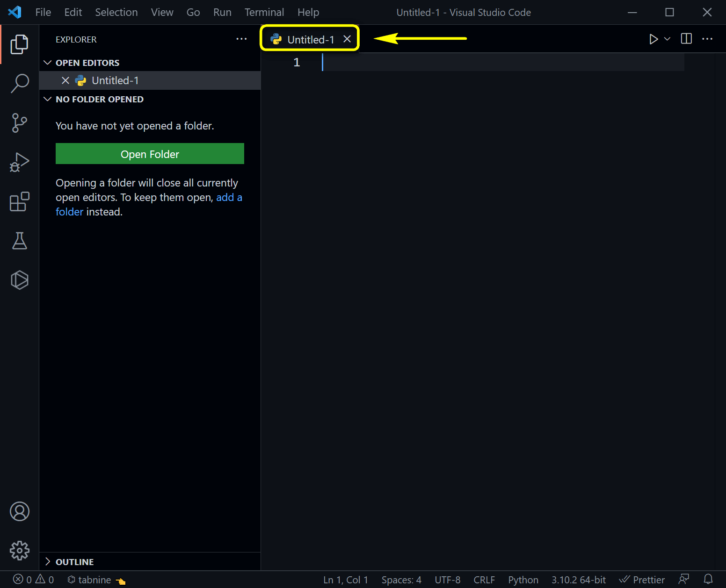This screenshot has width=726, height=588.
Task: Open the File menu
Action: pyautogui.click(x=43, y=12)
